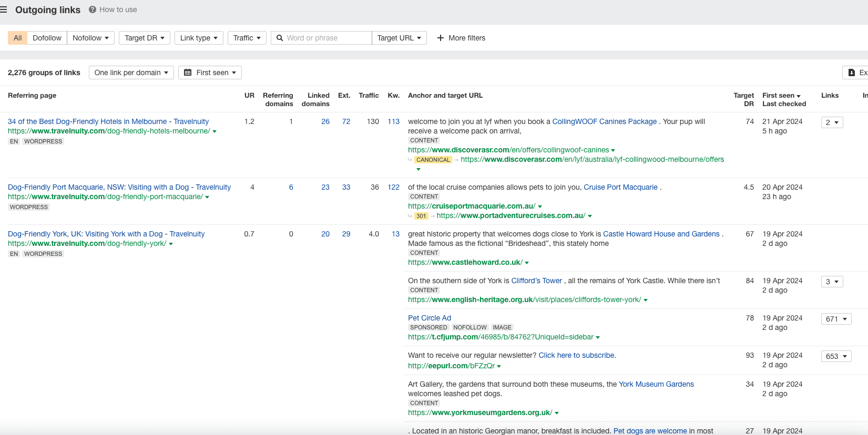Click referring domains value 6

click(x=291, y=187)
